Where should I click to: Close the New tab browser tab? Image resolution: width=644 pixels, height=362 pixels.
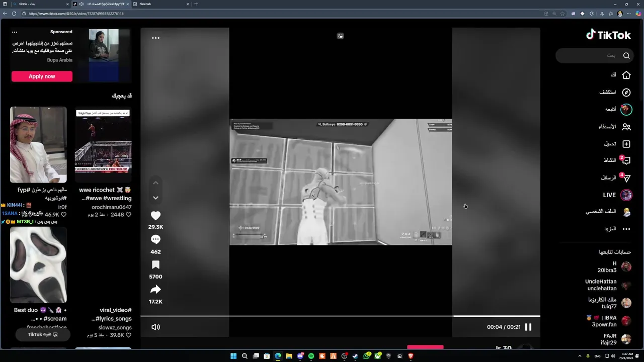(188, 4)
